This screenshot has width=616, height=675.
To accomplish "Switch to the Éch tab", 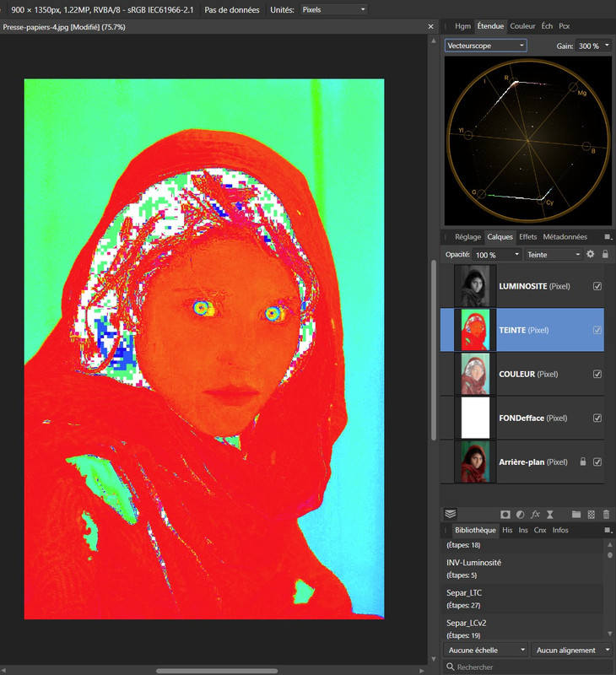I will pos(547,26).
